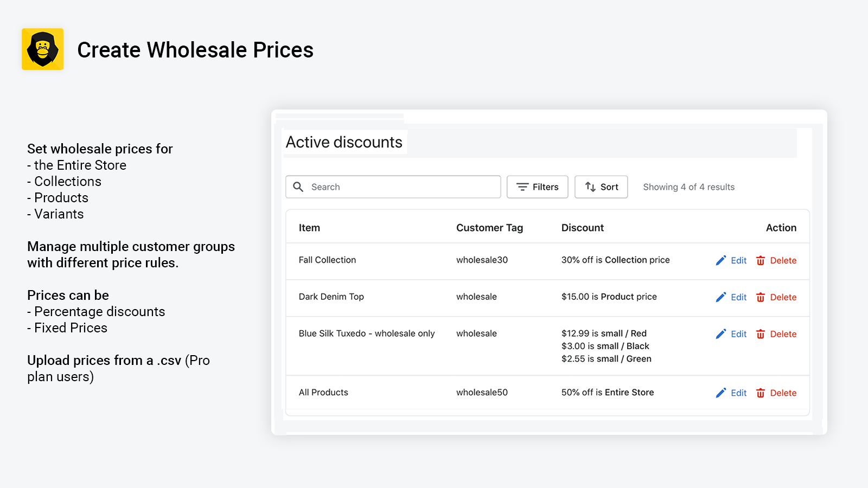Click the trash icon for Fall Collection
This screenshot has width=868, height=488.
tap(761, 261)
